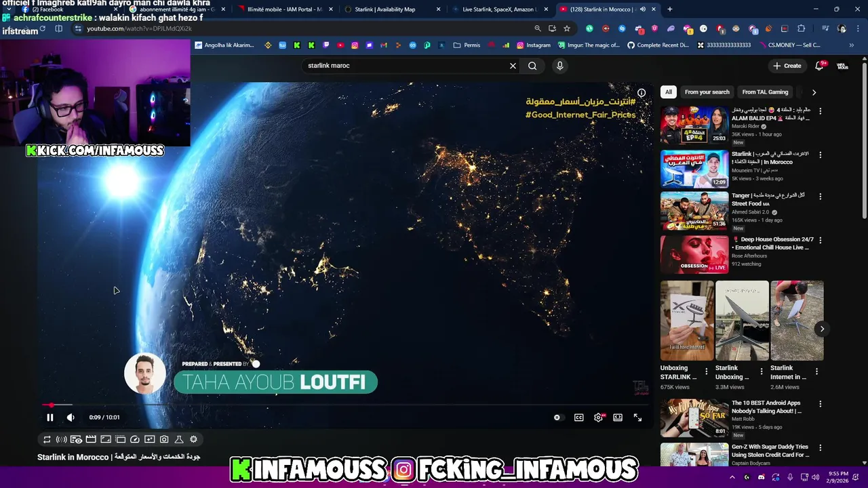Select the 'From TAL Gaming' chip
The image size is (868, 488).
coord(765,92)
